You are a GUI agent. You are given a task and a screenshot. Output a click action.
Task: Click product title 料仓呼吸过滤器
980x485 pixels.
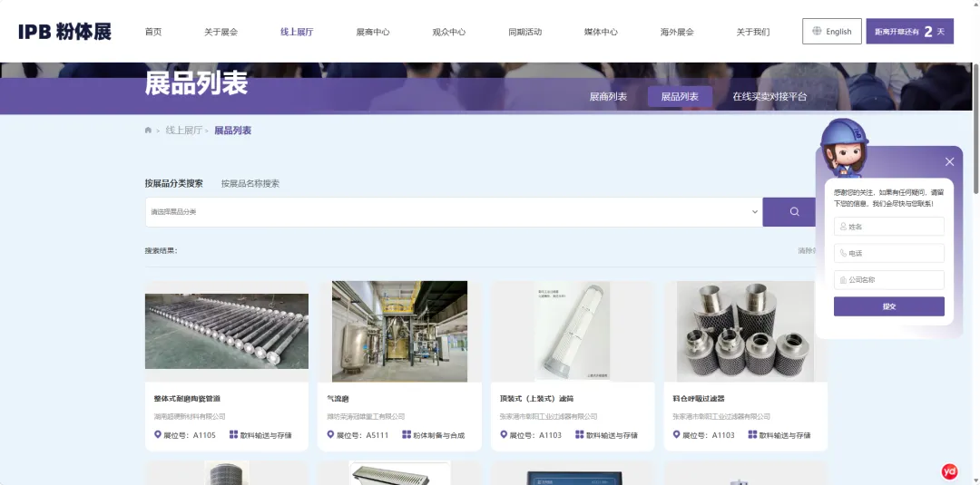(698, 398)
